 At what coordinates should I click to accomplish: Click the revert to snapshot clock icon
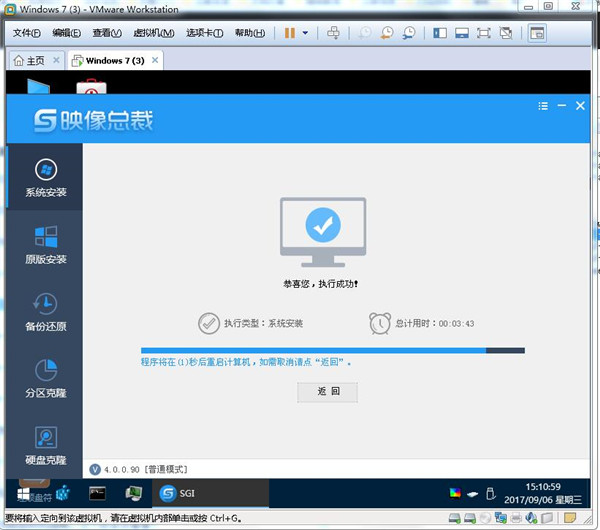(387, 33)
